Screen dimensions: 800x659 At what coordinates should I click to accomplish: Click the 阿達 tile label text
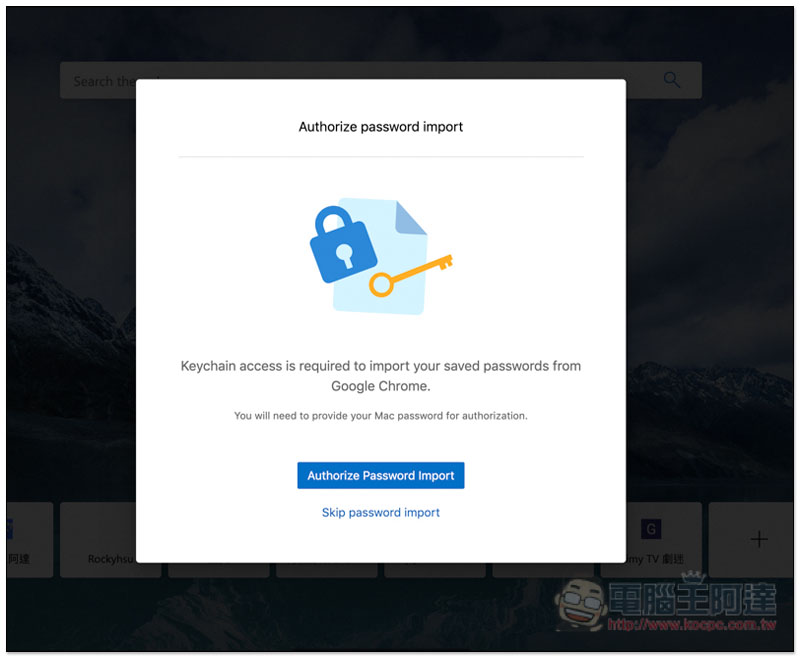[x=19, y=559]
